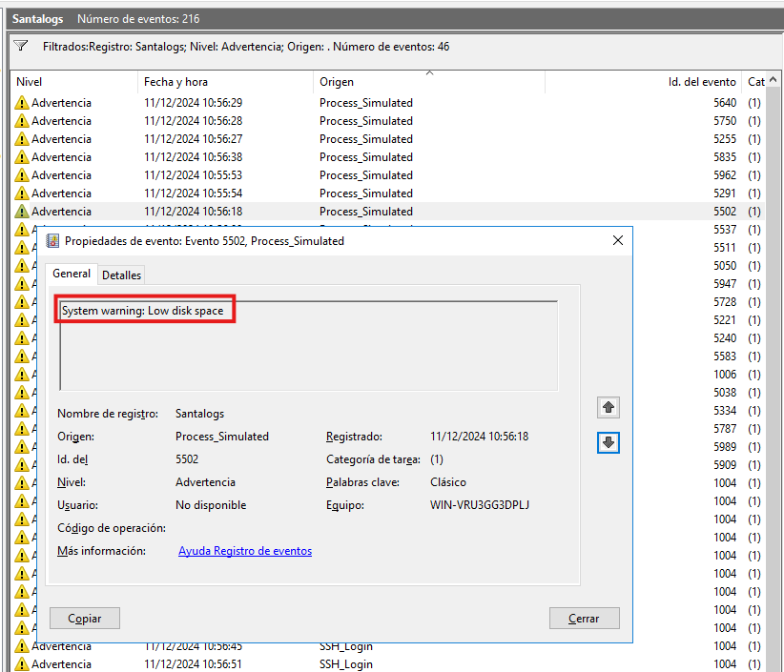Click the Registrado date value 11/12/2024 10:56:18
784x672 pixels.
coord(479,437)
